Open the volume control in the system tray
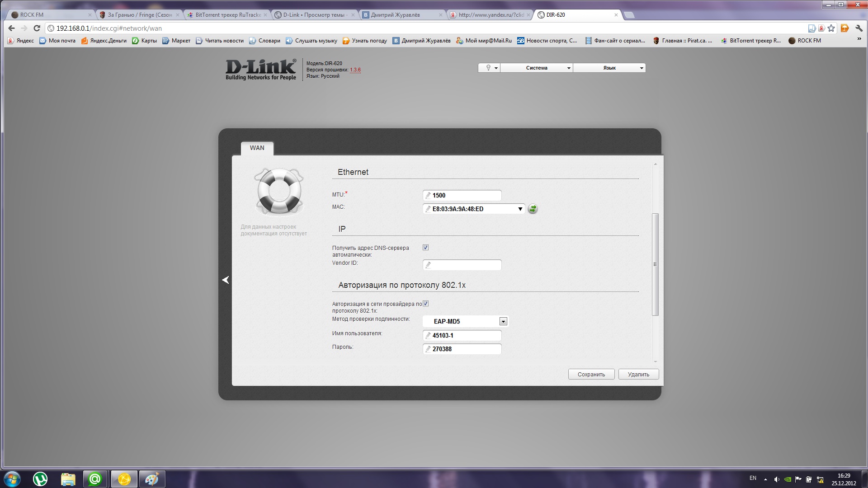The width and height of the screenshot is (868, 488). tap(777, 479)
